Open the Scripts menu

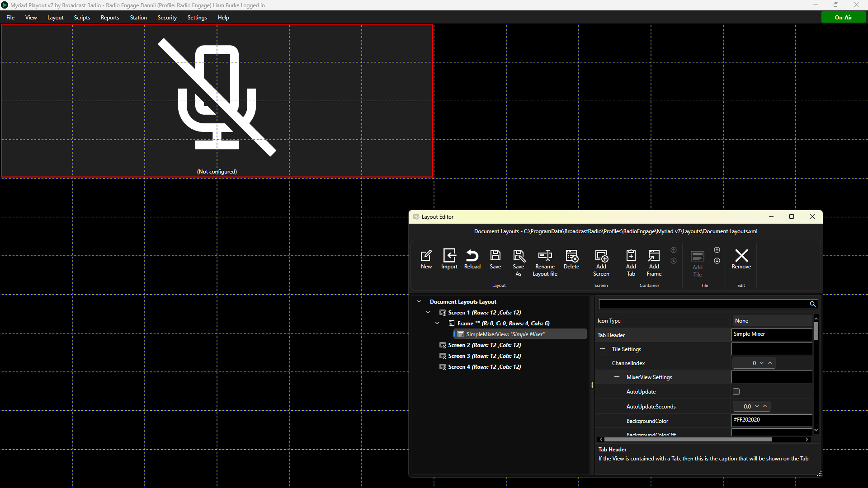[x=82, y=18]
